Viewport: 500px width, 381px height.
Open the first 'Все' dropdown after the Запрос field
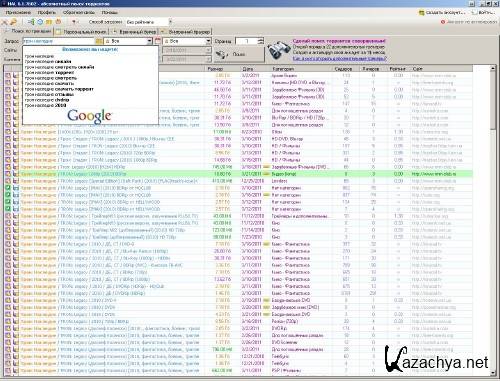click(149, 41)
